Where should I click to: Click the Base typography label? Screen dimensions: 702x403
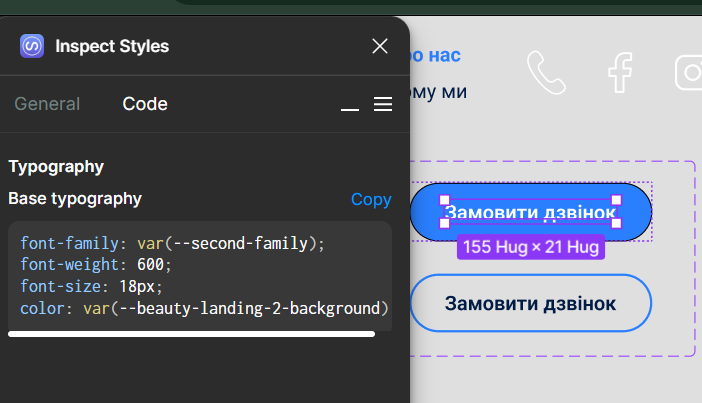[x=75, y=199]
